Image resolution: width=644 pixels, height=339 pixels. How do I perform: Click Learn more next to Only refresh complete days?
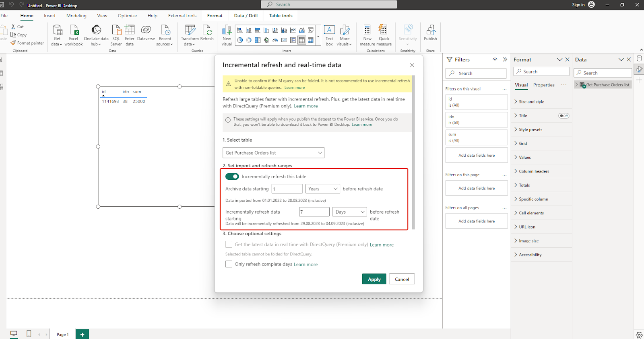(305, 265)
